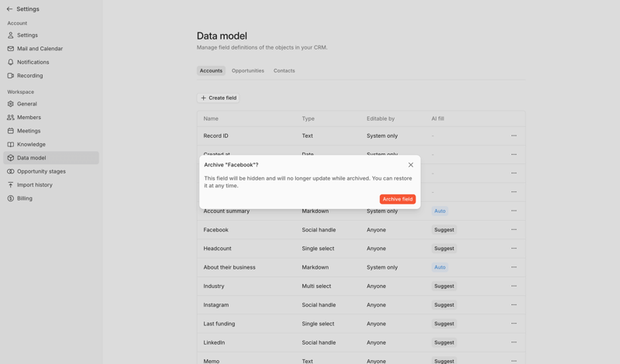Click the back arrow next to Settings
This screenshot has width=620, height=364.
(x=10, y=9)
